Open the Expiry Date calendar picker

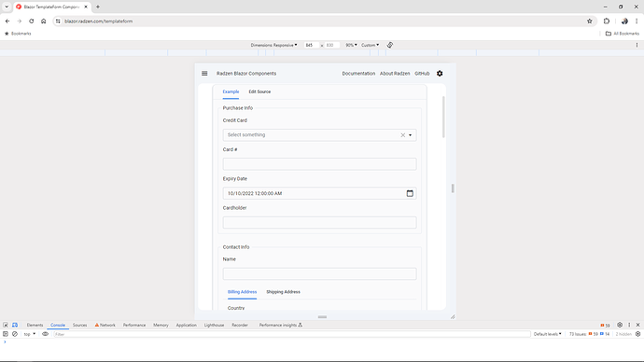pyautogui.click(x=410, y=193)
